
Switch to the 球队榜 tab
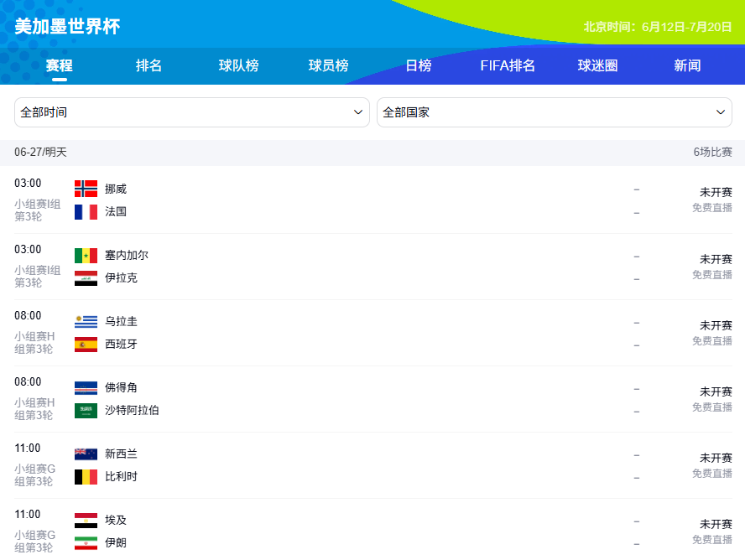pos(238,65)
